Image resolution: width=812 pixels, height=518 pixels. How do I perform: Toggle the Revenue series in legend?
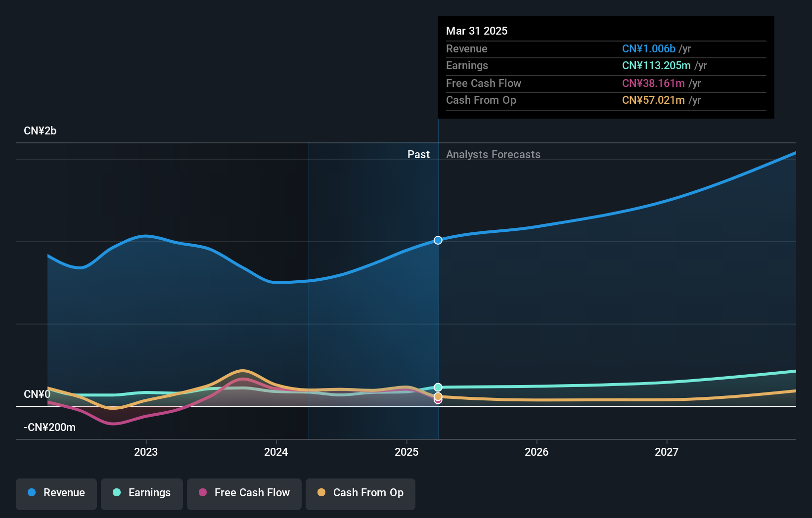[x=56, y=493]
